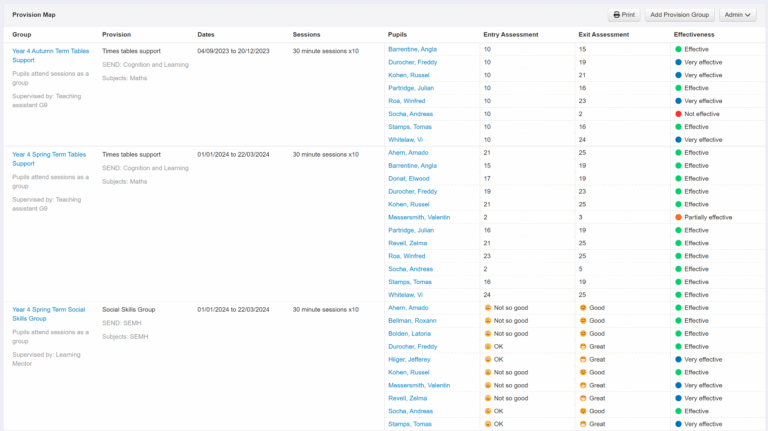768x431 pixels.
Task: Click Durocher, Freddy's OK entry face emoji
Action: (487, 346)
